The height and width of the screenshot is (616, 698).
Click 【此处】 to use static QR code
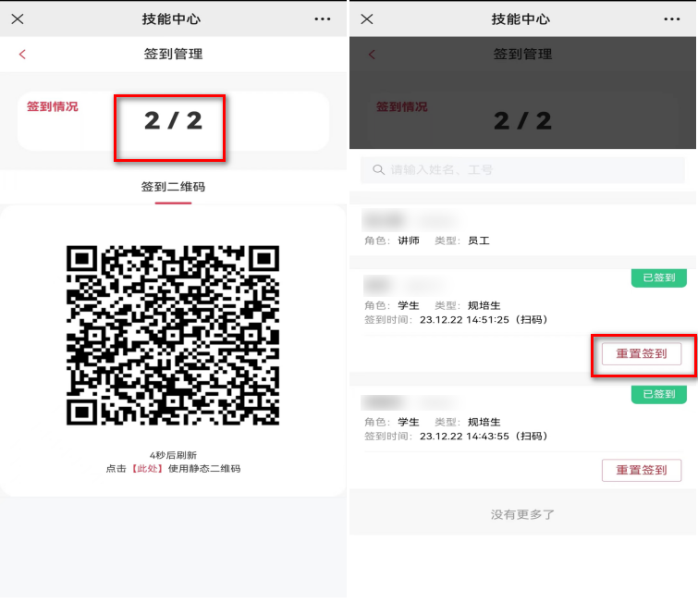pyautogui.click(x=147, y=469)
